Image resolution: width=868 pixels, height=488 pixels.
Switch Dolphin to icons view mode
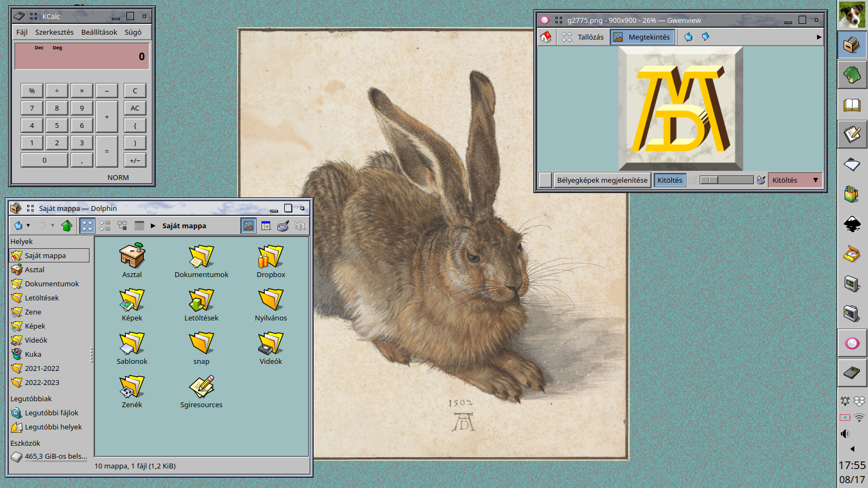click(x=87, y=226)
